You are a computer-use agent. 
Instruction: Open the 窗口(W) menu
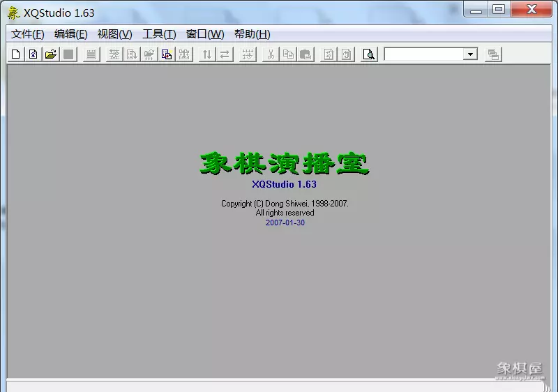click(205, 34)
